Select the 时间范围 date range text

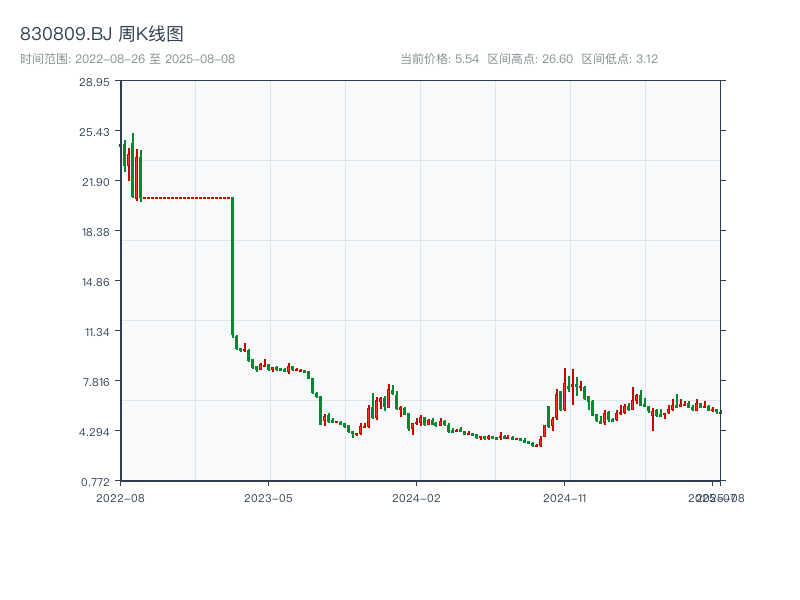point(128,59)
